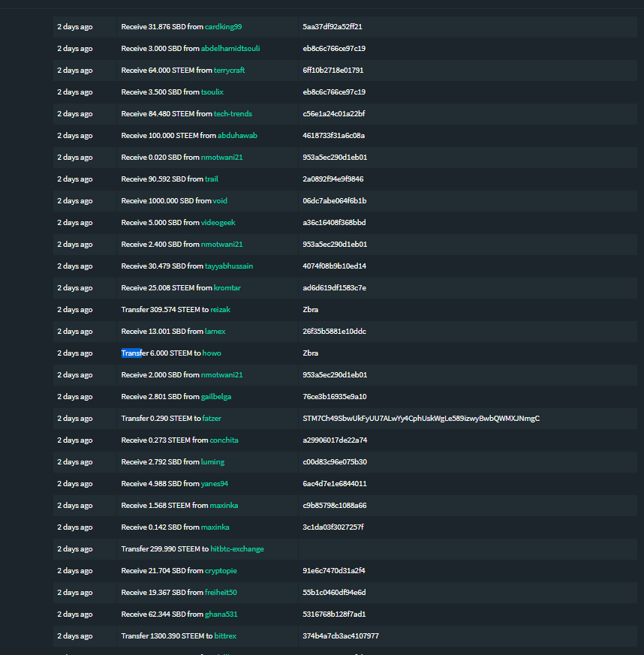This screenshot has height=655, width=644.
Task: Open reizak's account link
Action: (x=220, y=309)
